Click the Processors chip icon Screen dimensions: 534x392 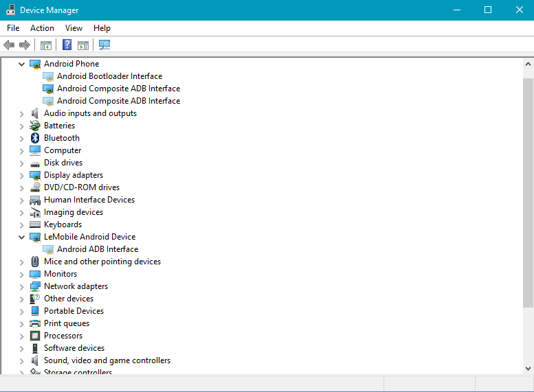tap(35, 336)
